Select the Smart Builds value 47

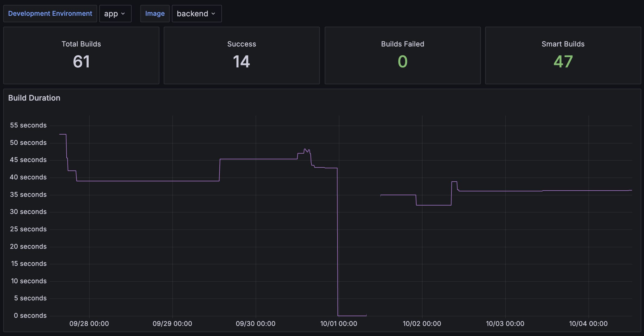pos(563,61)
